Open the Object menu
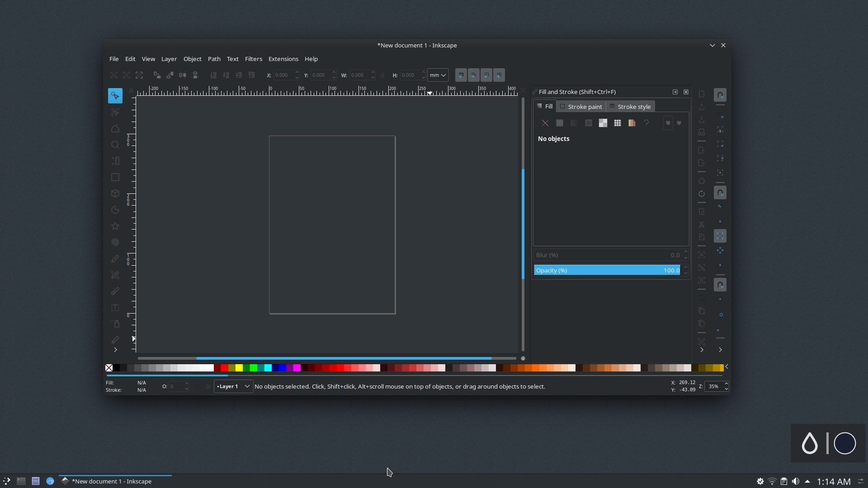Viewport: 868px width, 488px height. [x=192, y=59]
